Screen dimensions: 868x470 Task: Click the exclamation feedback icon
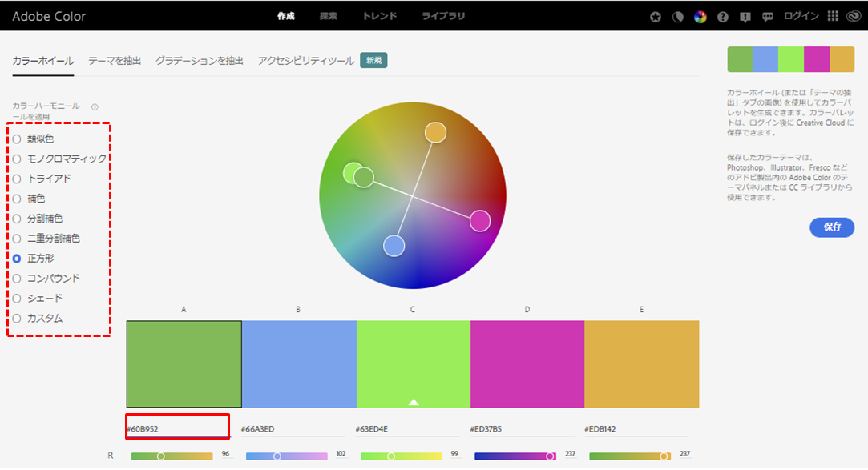tap(745, 17)
